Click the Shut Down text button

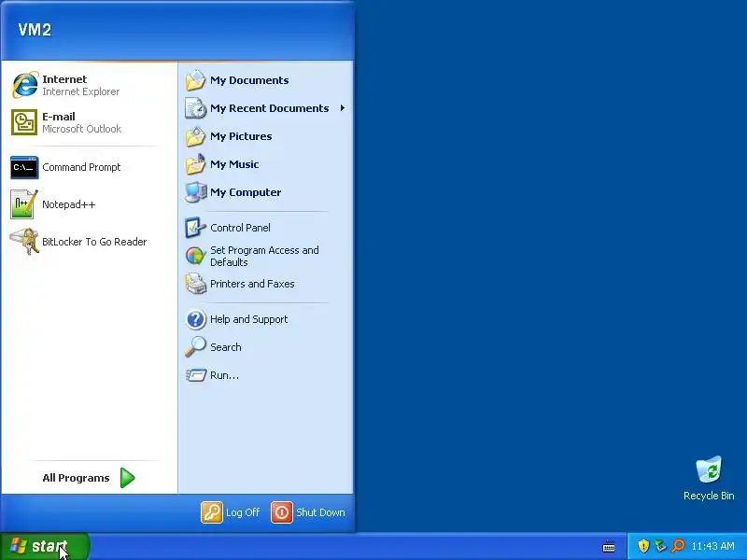click(x=320, y=512)
